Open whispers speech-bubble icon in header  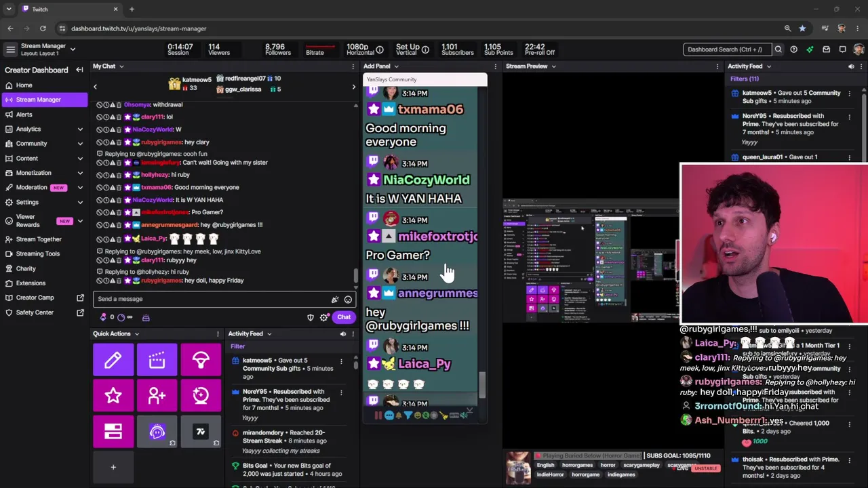pyautogui.click(x=842, y=49)
